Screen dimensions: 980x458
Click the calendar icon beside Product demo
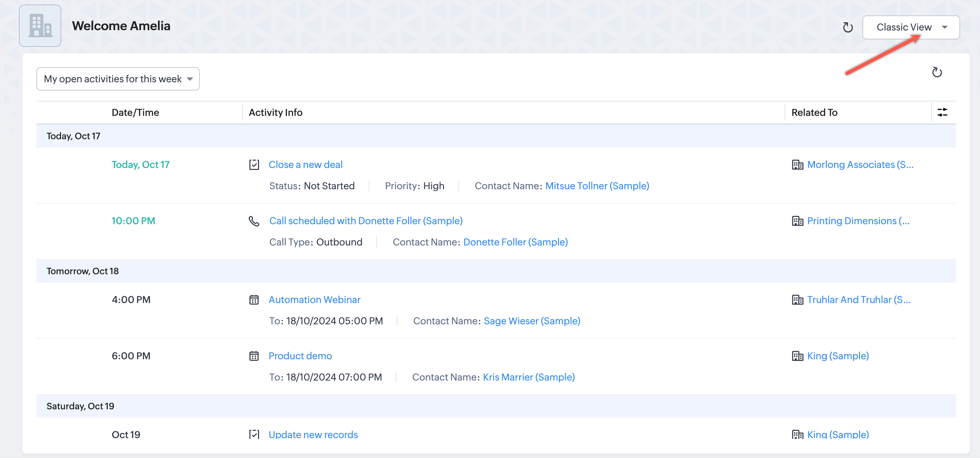click(x=254, y=356)
